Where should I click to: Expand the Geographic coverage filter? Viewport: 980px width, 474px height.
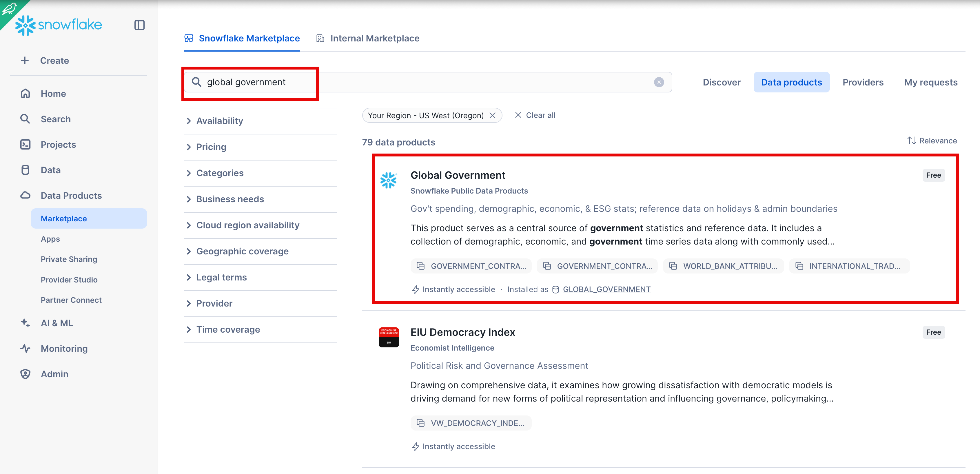tap(260, 251)
